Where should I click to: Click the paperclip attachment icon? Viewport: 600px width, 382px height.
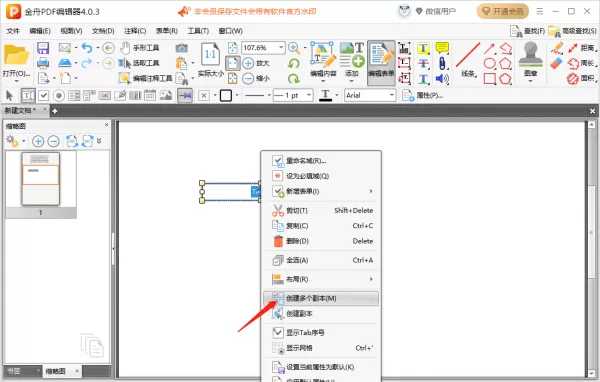pos(442,63)
